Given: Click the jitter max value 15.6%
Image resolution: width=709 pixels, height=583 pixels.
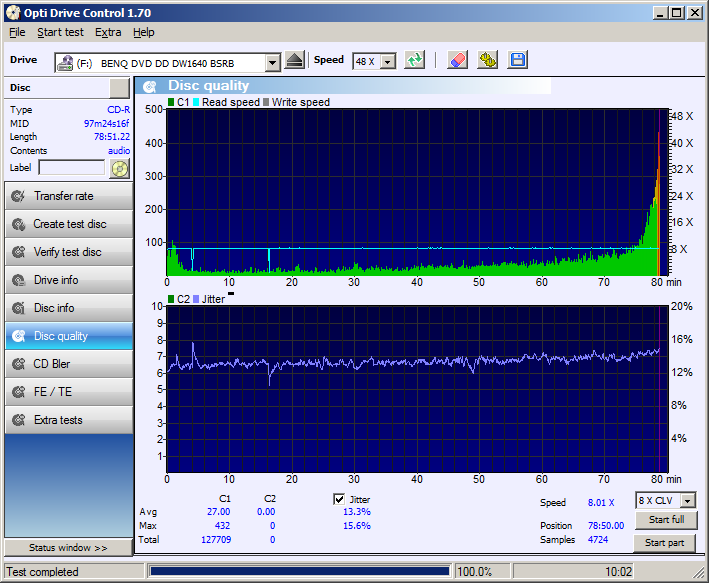Looking at the screenshot, I should click(357, 526).
